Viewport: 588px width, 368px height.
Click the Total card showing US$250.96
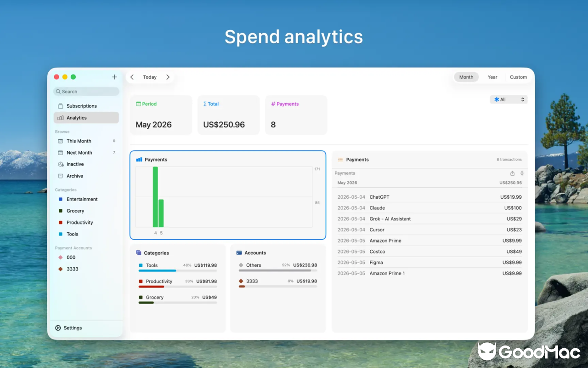228,115
